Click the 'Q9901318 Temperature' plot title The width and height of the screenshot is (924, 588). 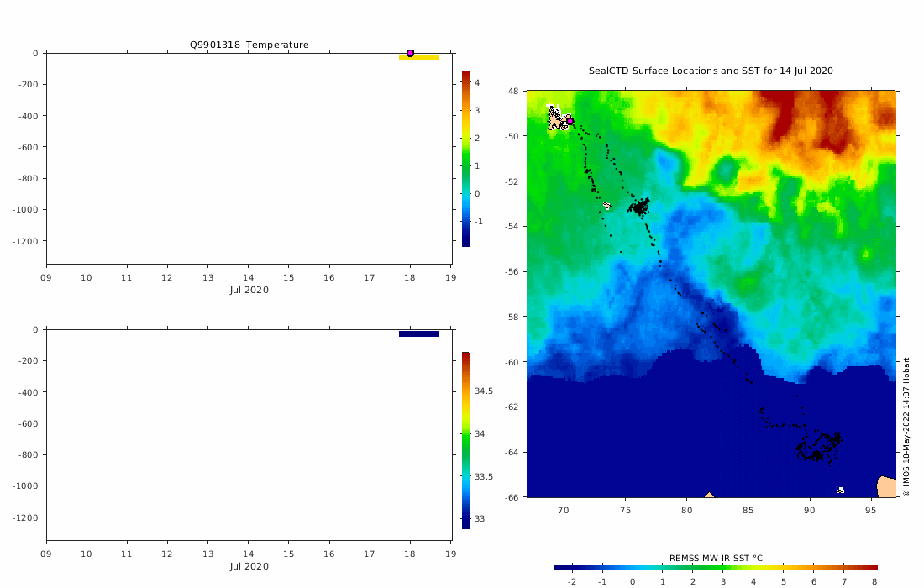249,45
